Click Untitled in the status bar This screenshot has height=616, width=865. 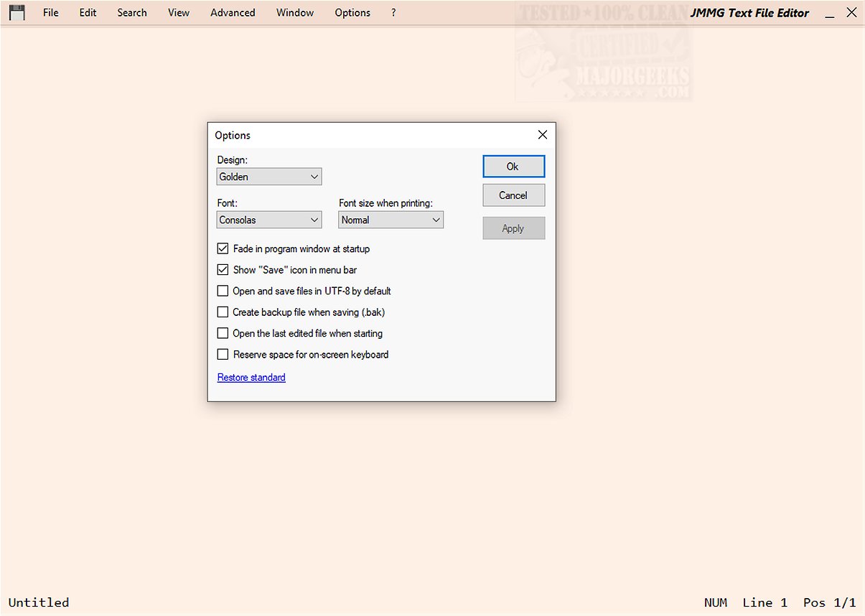38,602
